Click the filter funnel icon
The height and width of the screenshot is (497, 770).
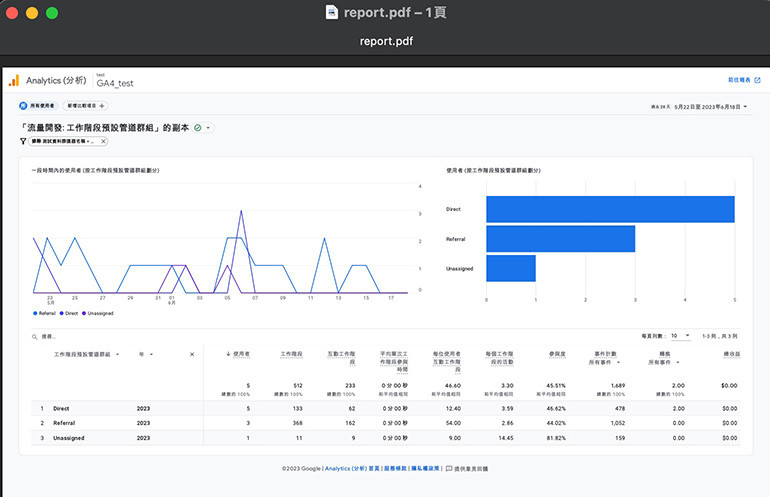pos(23,141)
